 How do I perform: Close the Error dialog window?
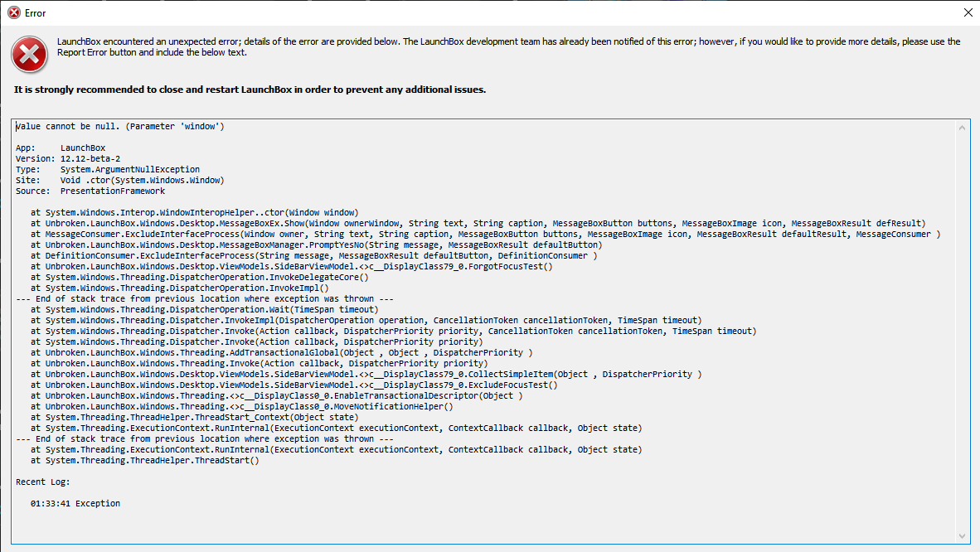pos(968,12)
